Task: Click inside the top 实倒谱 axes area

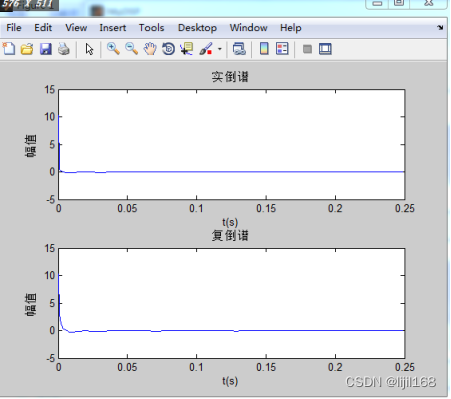Action: [x=232, y=144]
